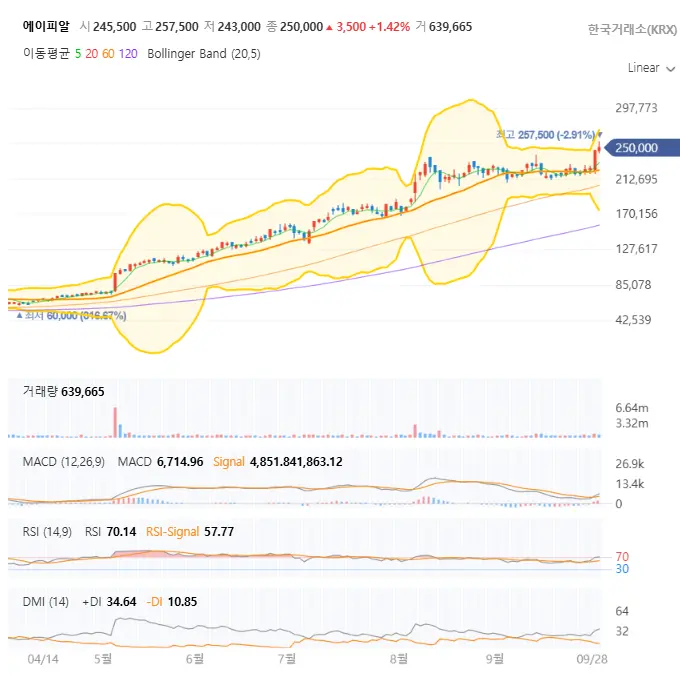Click the 42,539 price axis label
This screenshot has height=697, width=680.
coord(633,320)
